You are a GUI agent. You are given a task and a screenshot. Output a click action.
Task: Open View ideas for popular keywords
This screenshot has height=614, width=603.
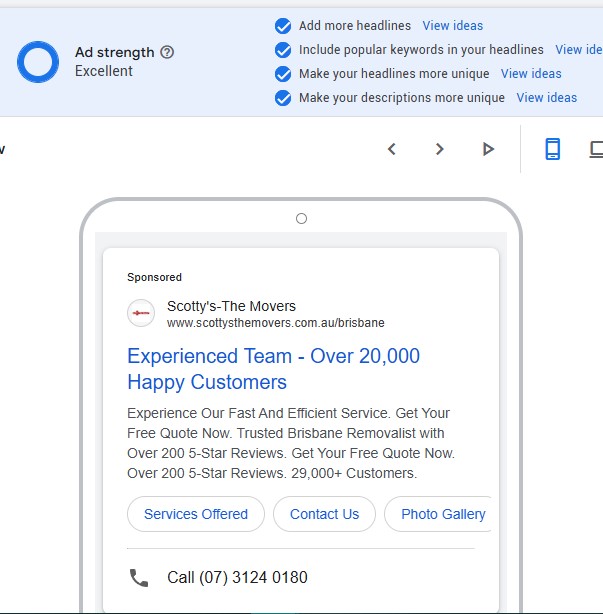[x=579, y=50]
